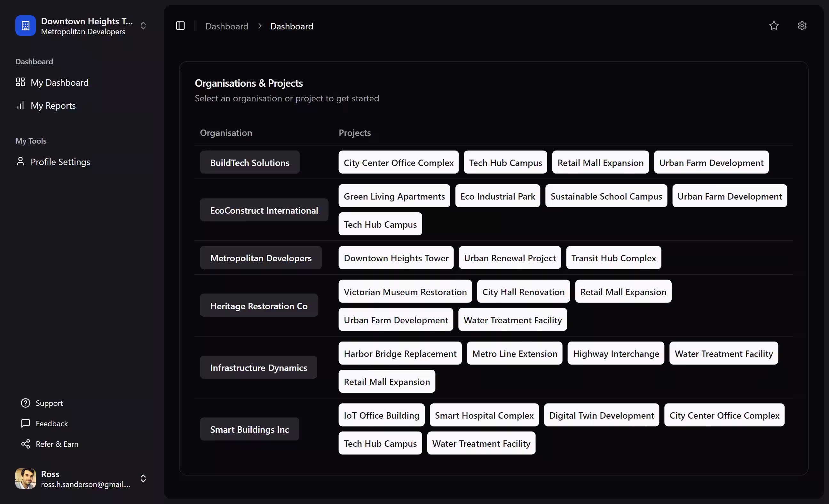Collapse the left sidebar panel
Screen dimensions: 829x504
[180, 26]
